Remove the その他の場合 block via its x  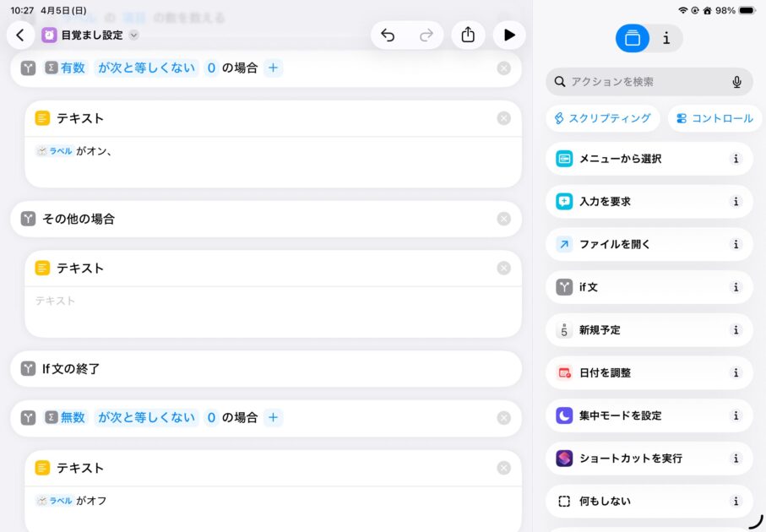(x=504, y=219)
